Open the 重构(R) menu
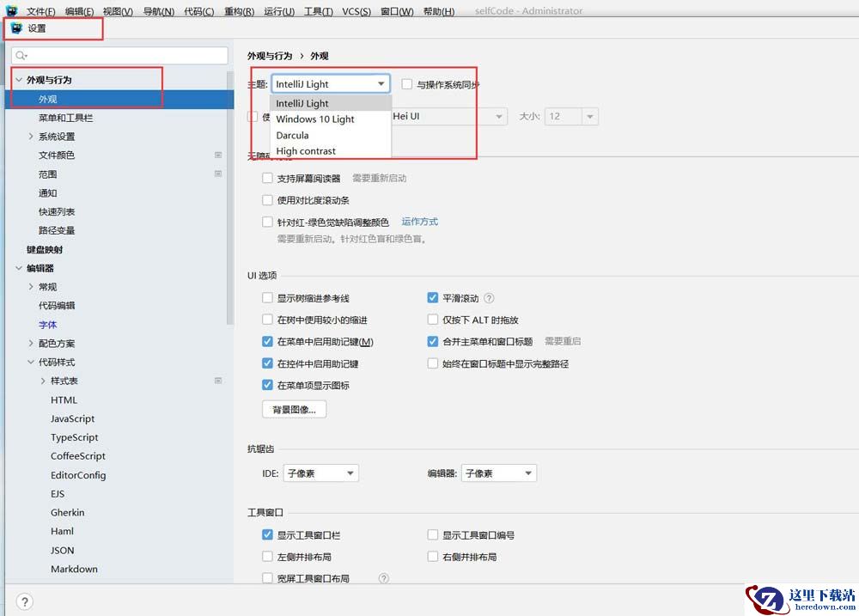Screen dimensions: 859x616 point(240,11)
